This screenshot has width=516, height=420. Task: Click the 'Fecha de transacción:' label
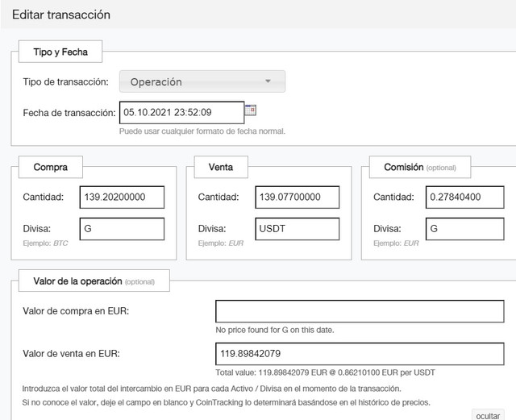coord(69,113)
